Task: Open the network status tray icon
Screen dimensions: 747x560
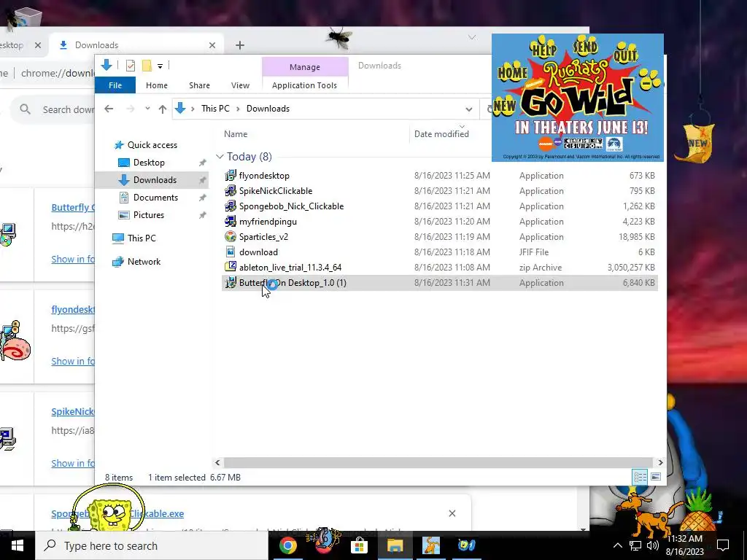Action: click(635, 545)
